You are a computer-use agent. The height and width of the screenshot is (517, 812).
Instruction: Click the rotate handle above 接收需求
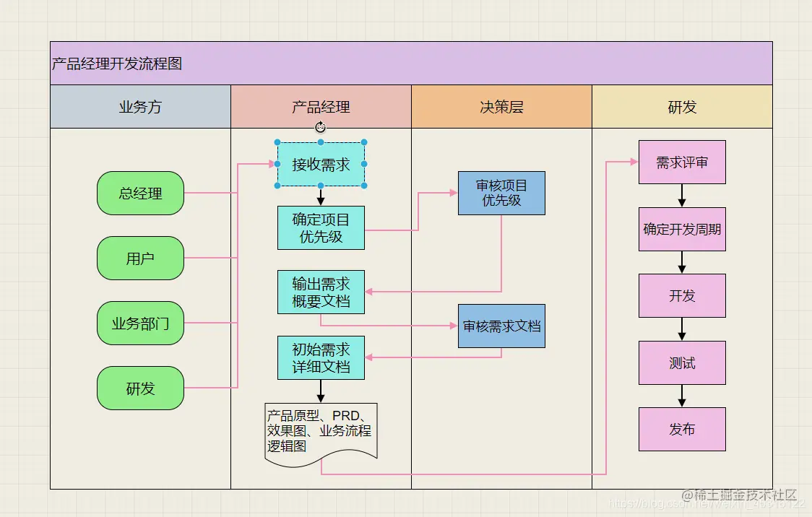321,127
